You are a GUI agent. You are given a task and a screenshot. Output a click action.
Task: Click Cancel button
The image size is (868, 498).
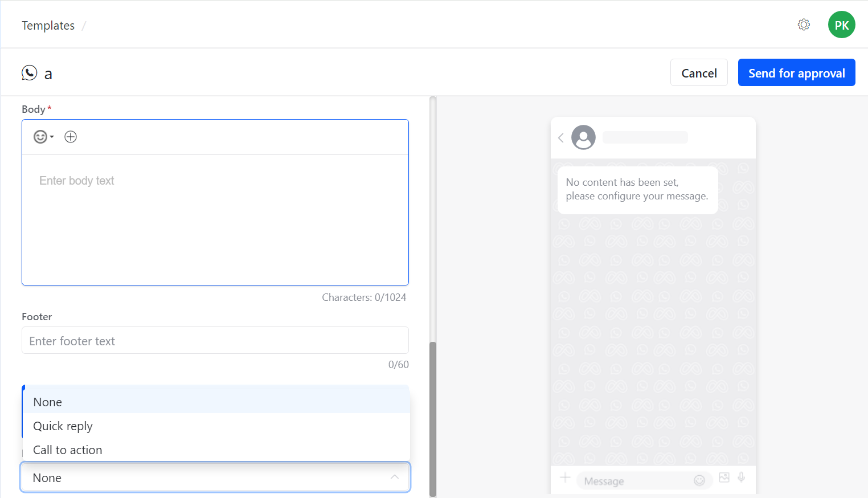click(x=699, y=72)
